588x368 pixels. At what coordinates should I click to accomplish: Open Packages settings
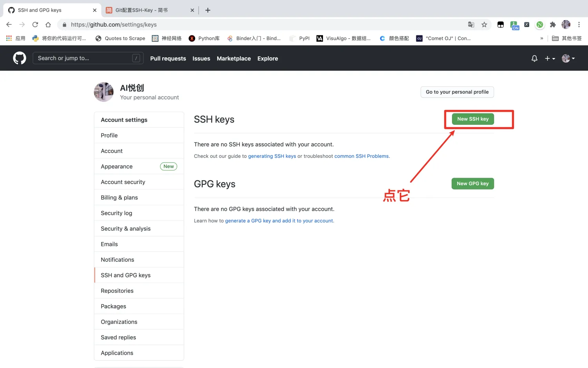click(139, 306)
